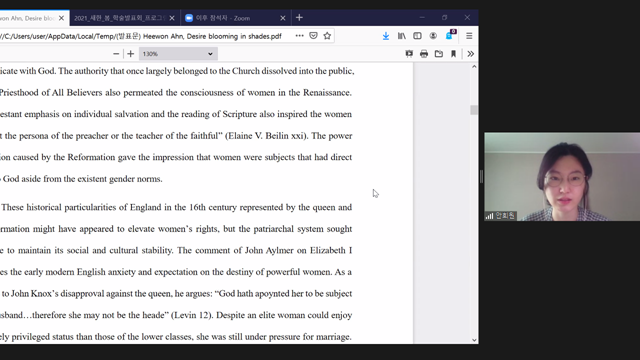Click the participant video thumbnail
The height and width of the screenshot is (360, 640).
point(562,176)
